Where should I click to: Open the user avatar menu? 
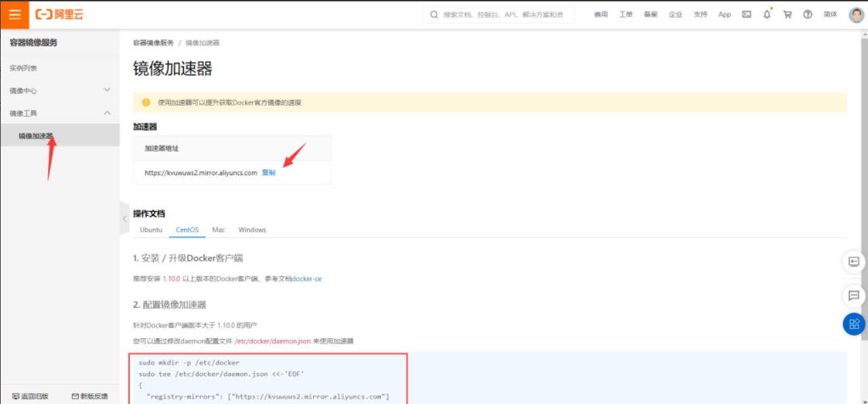tap(856, 14)
